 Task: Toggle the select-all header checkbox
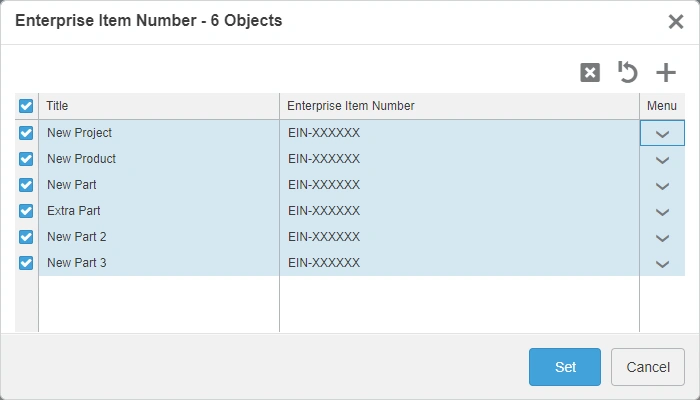(27, 106)
